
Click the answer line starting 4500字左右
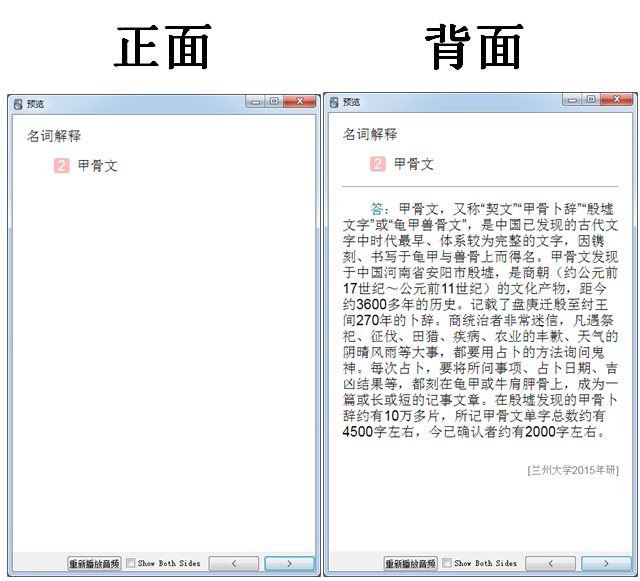point(474,432)
